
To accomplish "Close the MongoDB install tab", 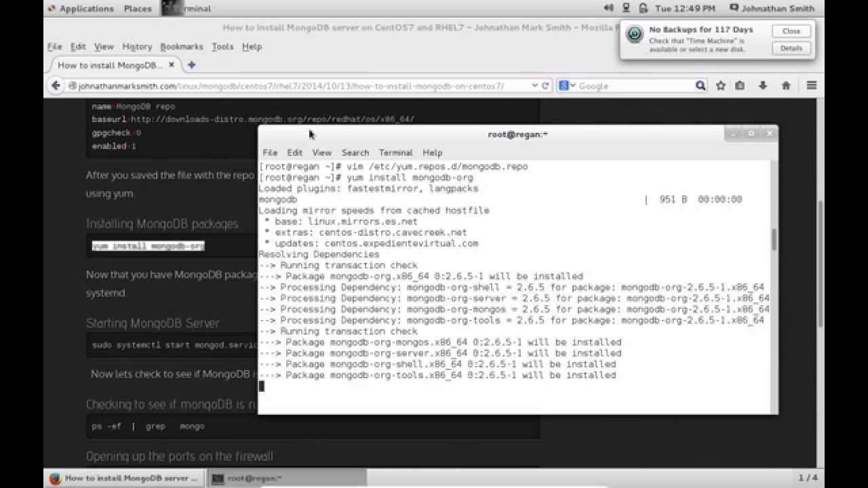I will click(x=172, y=65).
